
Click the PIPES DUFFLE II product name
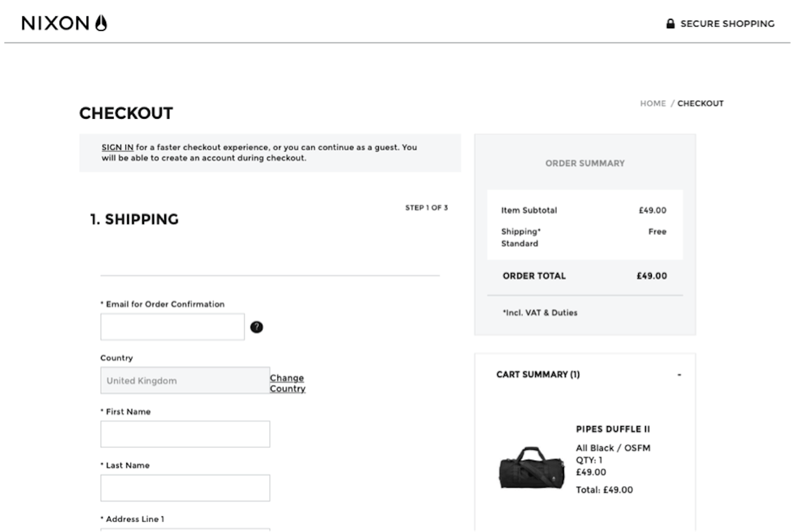613,429
